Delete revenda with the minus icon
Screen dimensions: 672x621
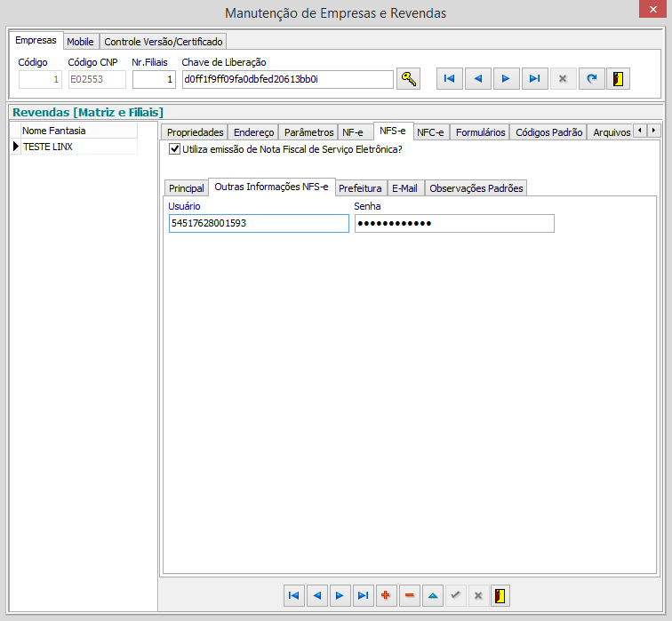click(409, 596)
